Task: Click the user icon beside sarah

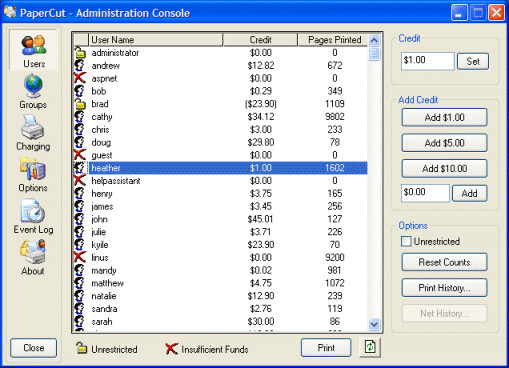Action: pos(79,321)
